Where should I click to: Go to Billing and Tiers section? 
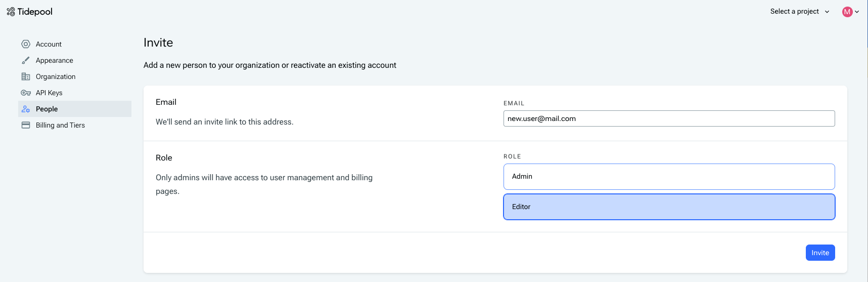[60, 125]
